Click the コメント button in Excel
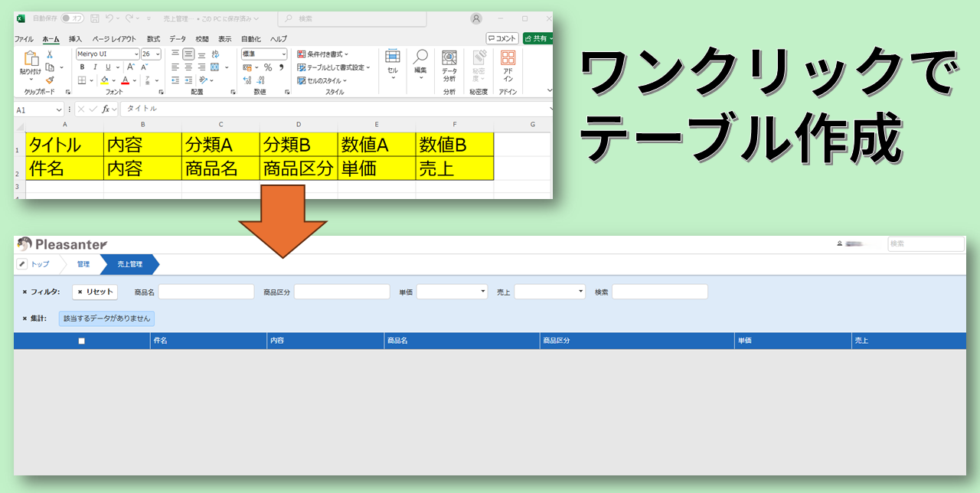 pyautogui.click(x=502, y=38)
